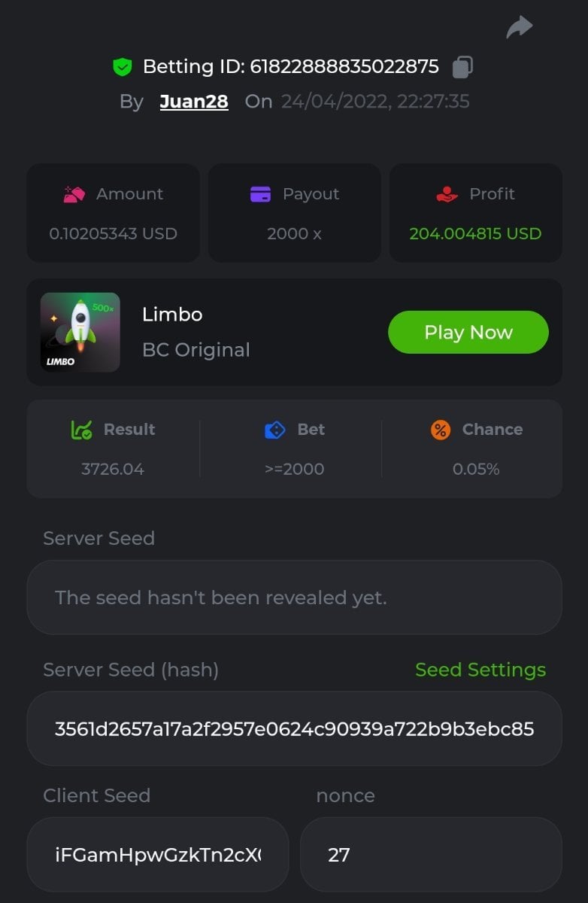Image resolution: width=588 pixels, height=903 pixels.
Task: Click the purple Payout card icon
Action: coord(260,194)
